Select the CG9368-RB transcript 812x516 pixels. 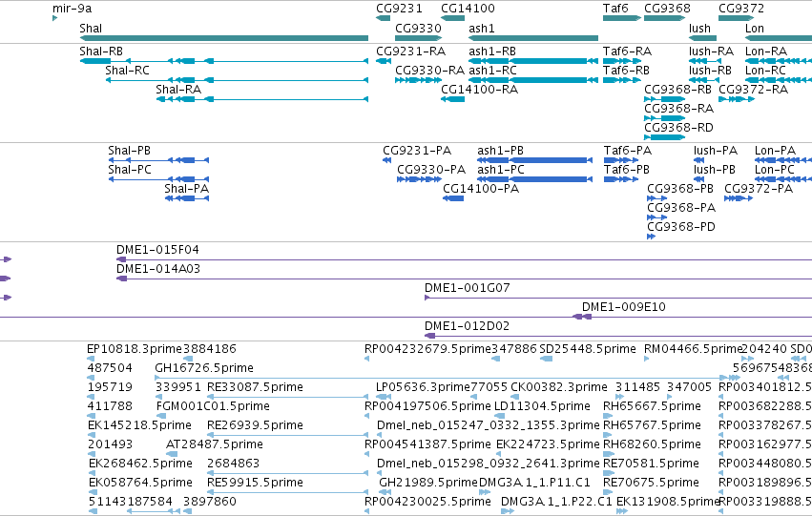coord(664,99)
